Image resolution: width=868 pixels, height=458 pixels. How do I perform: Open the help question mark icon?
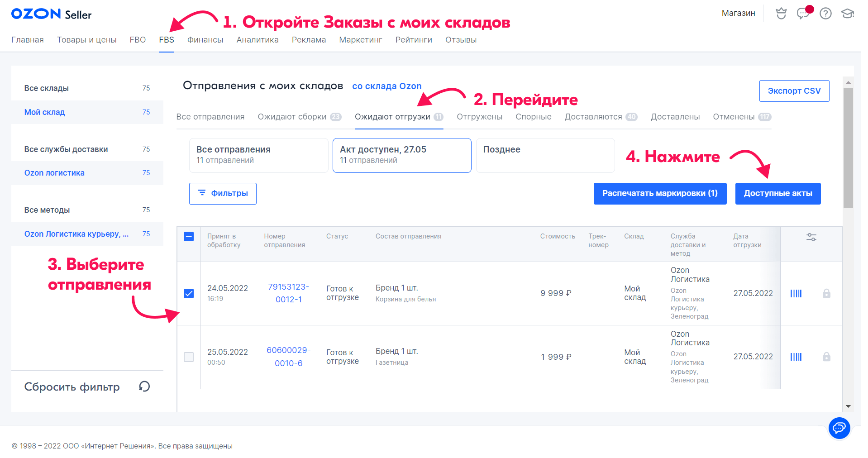(825, 14)
